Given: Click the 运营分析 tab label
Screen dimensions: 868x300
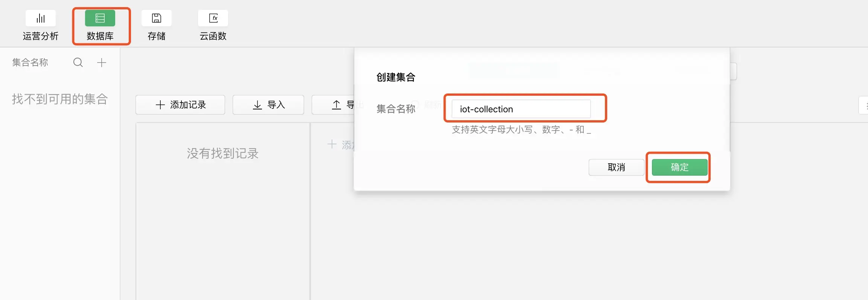Looking at the screenshot, I should tap(41, 36).
